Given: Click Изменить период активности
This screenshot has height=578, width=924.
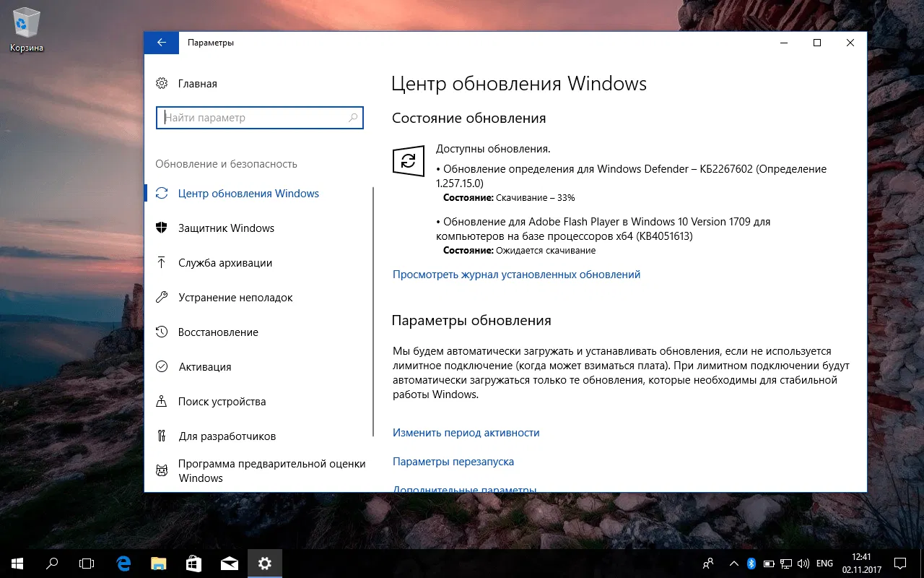Looking at the screenshot, I should [x=466, y=432].
